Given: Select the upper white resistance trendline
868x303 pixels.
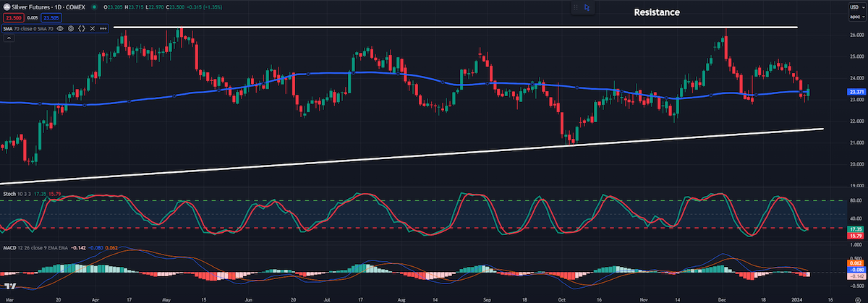Looking at the screenshot, I should pos(456,27).
